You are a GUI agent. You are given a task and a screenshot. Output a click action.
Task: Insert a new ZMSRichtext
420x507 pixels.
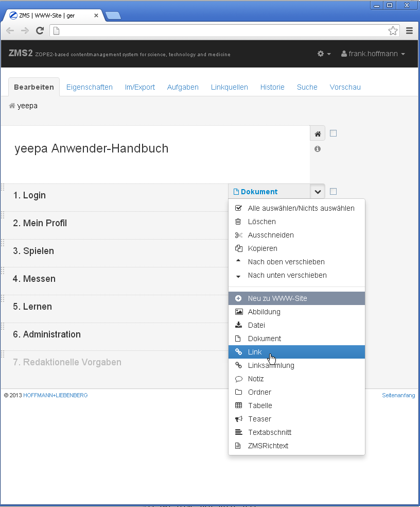point(296,446)
